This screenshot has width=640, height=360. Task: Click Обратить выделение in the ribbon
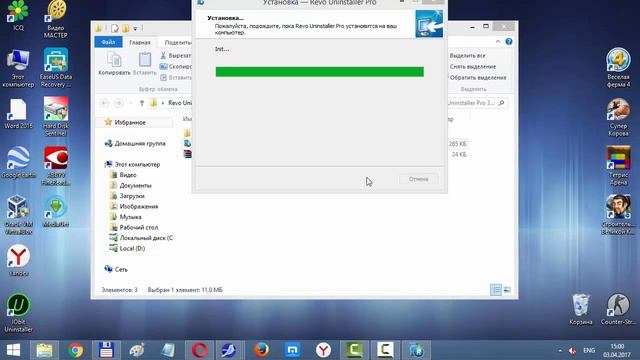[478, 77]
